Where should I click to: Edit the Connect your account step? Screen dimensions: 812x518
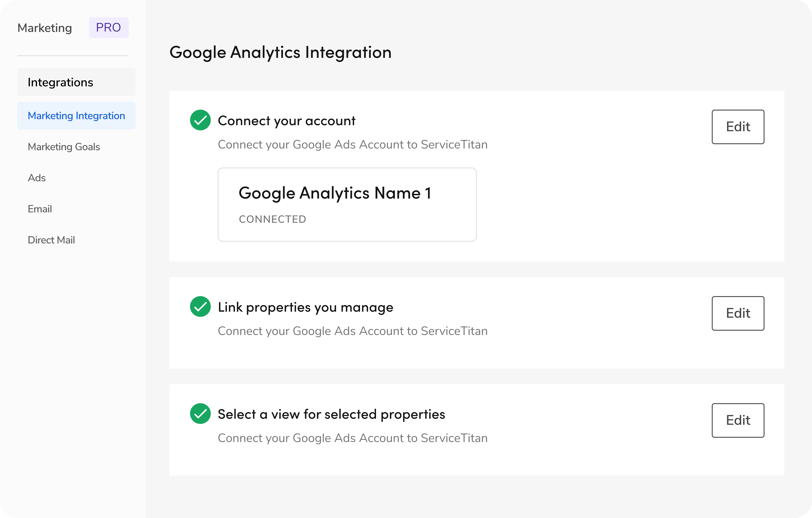(x=738, y=127)
